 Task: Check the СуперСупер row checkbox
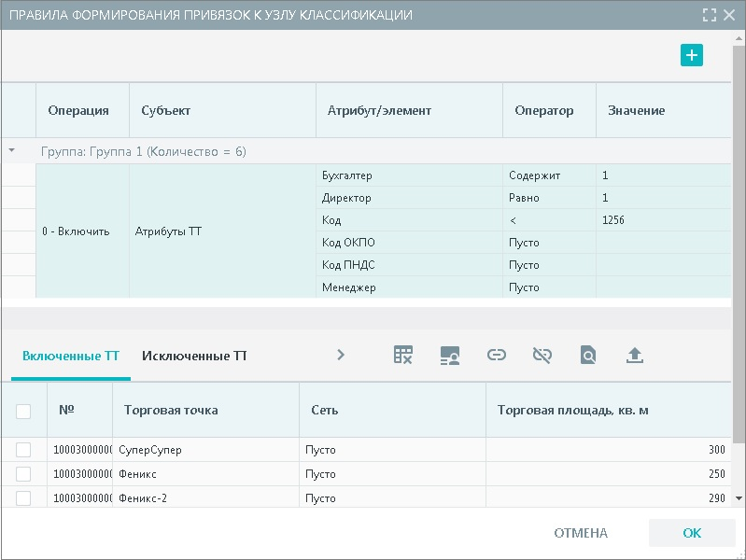click(23, 450)
